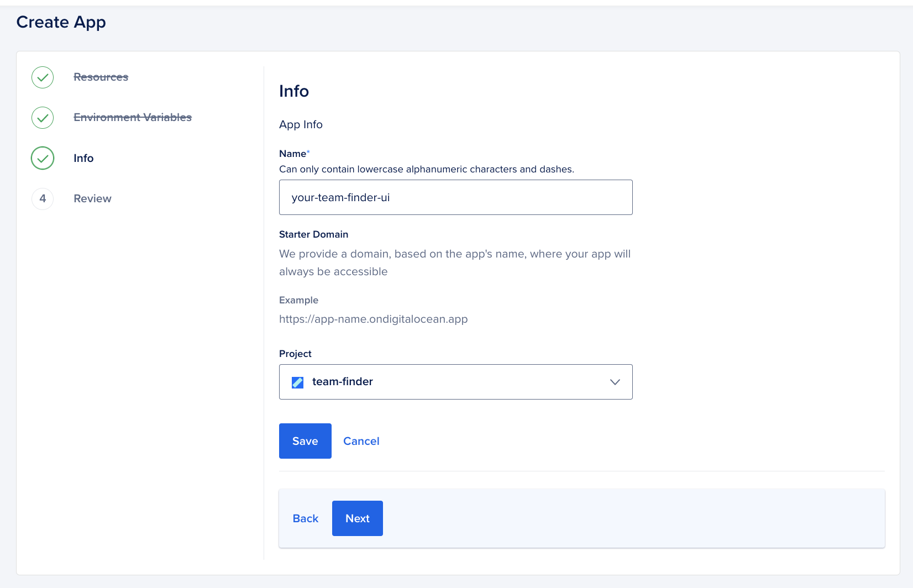Select the Info step label
This screenshot has width=913, height=588.
click(83, 158)
